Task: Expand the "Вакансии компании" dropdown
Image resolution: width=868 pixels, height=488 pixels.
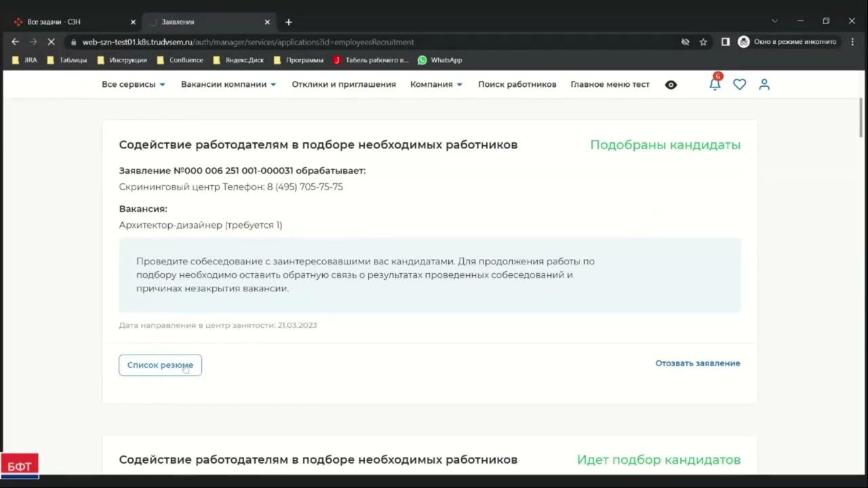Action: (229, 85)
